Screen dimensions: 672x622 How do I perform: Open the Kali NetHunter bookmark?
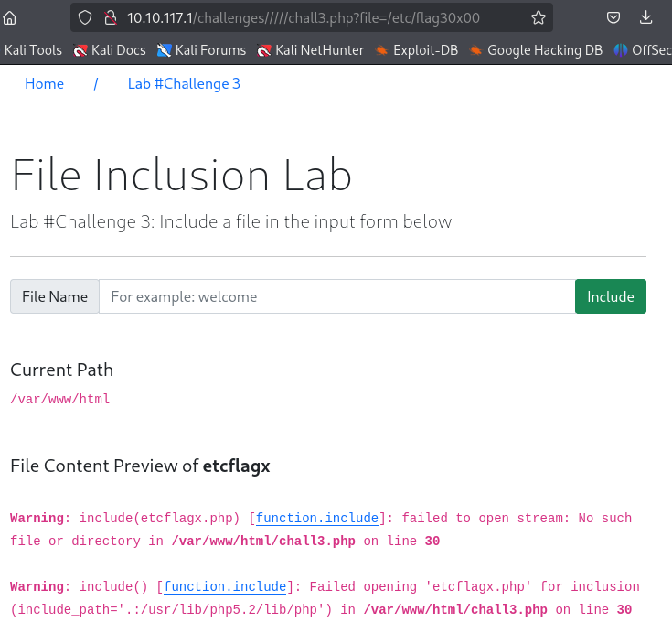[x=310, y=50]
